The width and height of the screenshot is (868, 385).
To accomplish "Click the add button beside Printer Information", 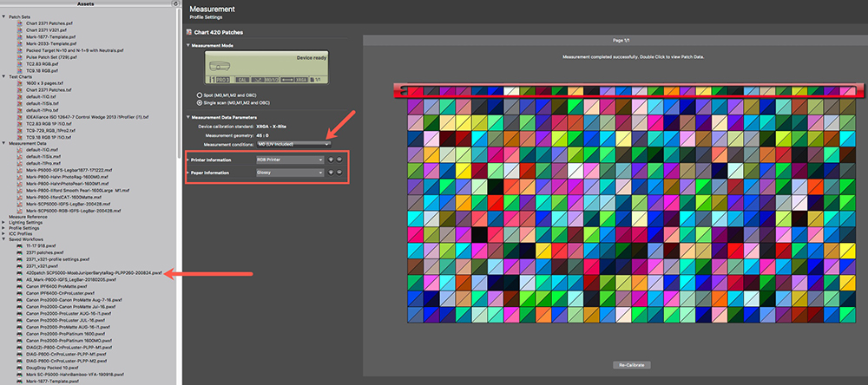I will tap(330, 160).
